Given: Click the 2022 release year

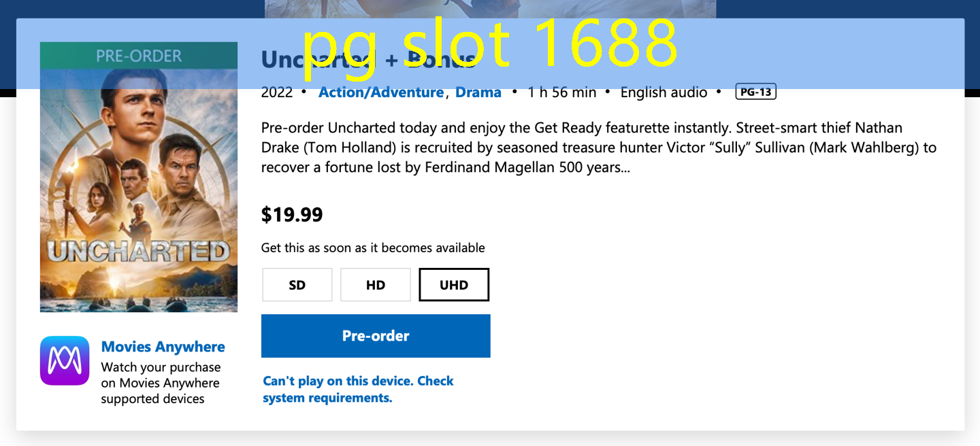Looking at the screenshot, I should click(x=276, y=92).
